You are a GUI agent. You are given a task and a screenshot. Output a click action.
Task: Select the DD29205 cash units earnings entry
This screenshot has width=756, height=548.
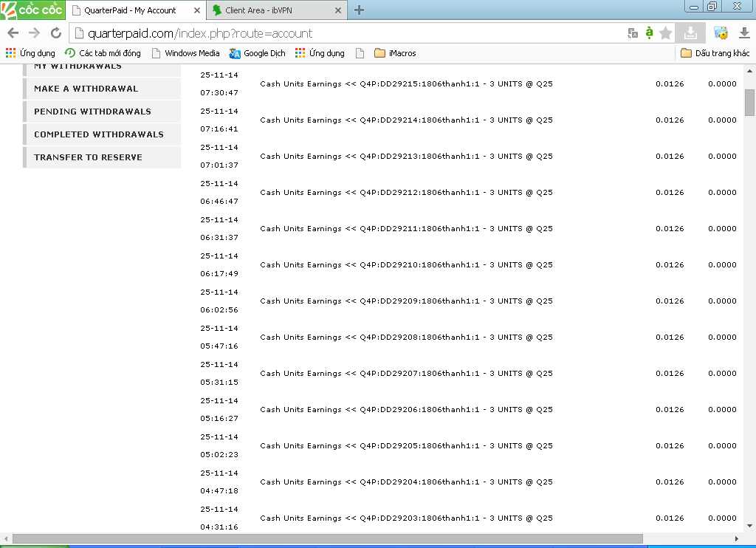(x=406, y=446)
